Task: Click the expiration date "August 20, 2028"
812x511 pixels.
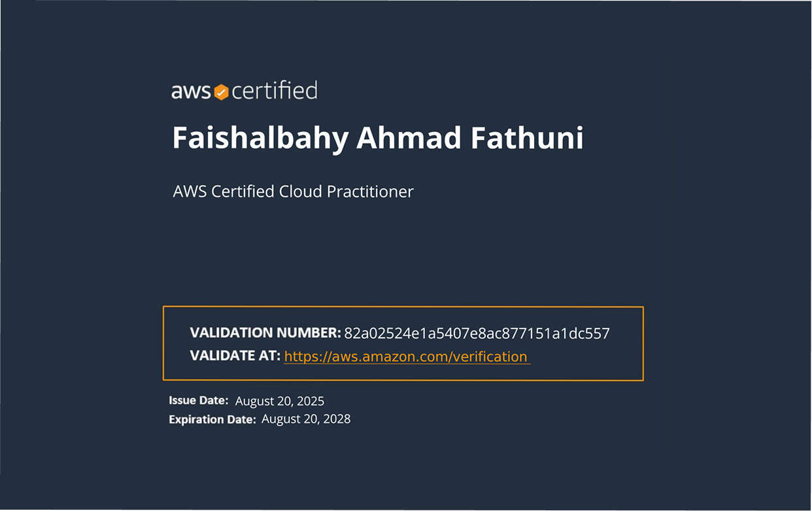Action: tap(306, 419)
